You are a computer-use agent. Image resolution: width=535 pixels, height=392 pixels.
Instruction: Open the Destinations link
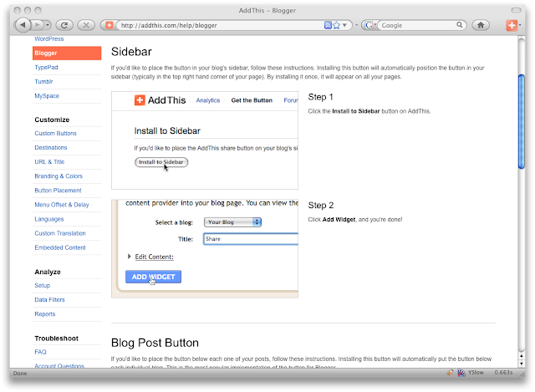point(51,147)
